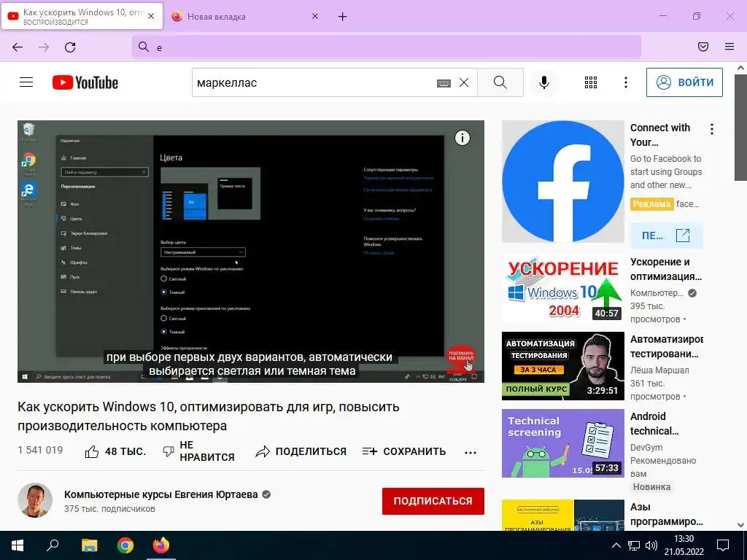Screen dimensions: 747x560
Task: Show video info card icon
Action: click(x=462, y=138)
